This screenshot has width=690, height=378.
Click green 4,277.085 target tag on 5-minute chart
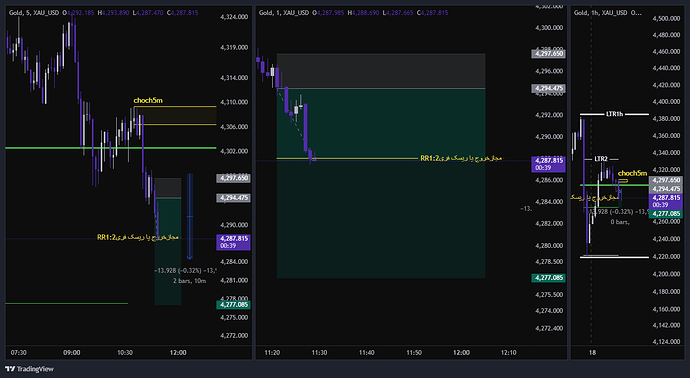point(233,305)
